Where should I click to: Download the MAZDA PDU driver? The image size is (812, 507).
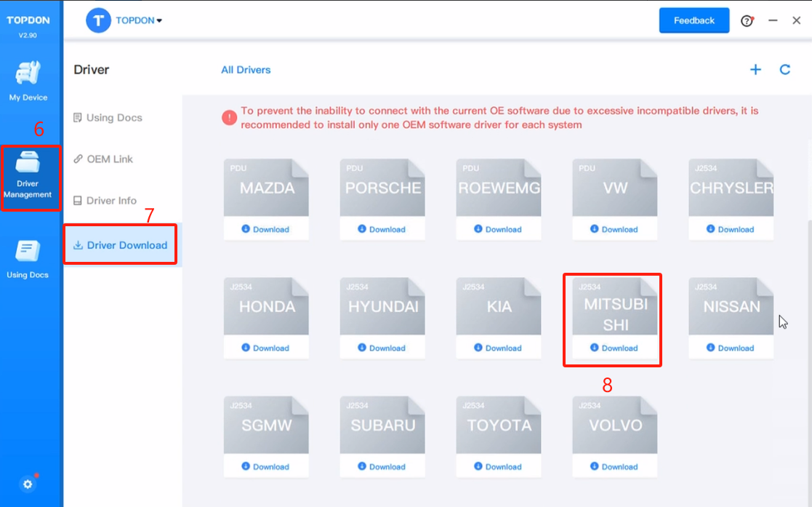point(266,228)
